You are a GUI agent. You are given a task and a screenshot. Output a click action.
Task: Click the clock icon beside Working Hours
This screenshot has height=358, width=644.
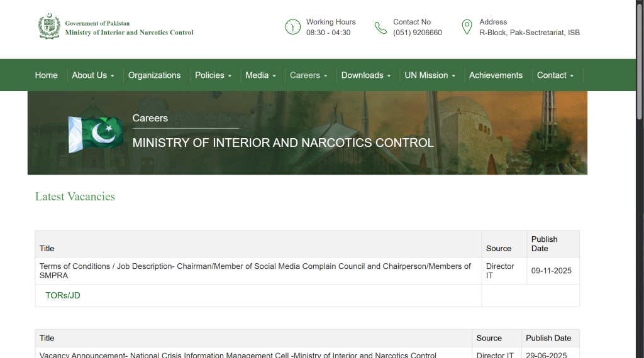pyautogui.click(x=293, y=27)
